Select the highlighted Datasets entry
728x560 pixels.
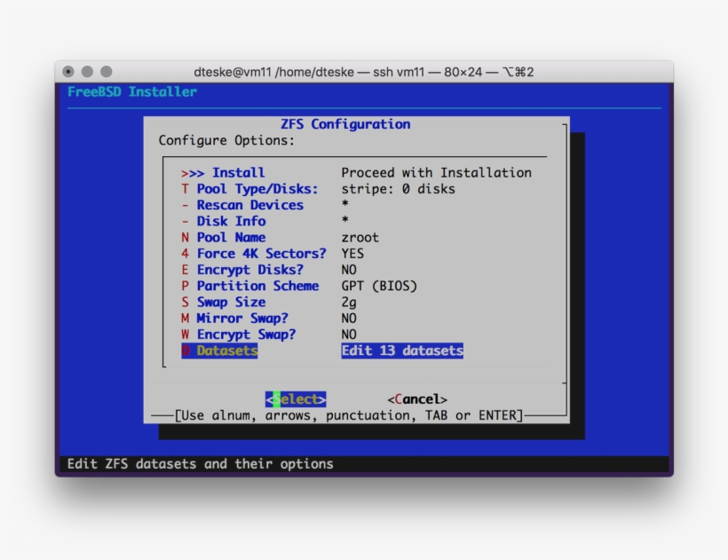pos(226,351)
